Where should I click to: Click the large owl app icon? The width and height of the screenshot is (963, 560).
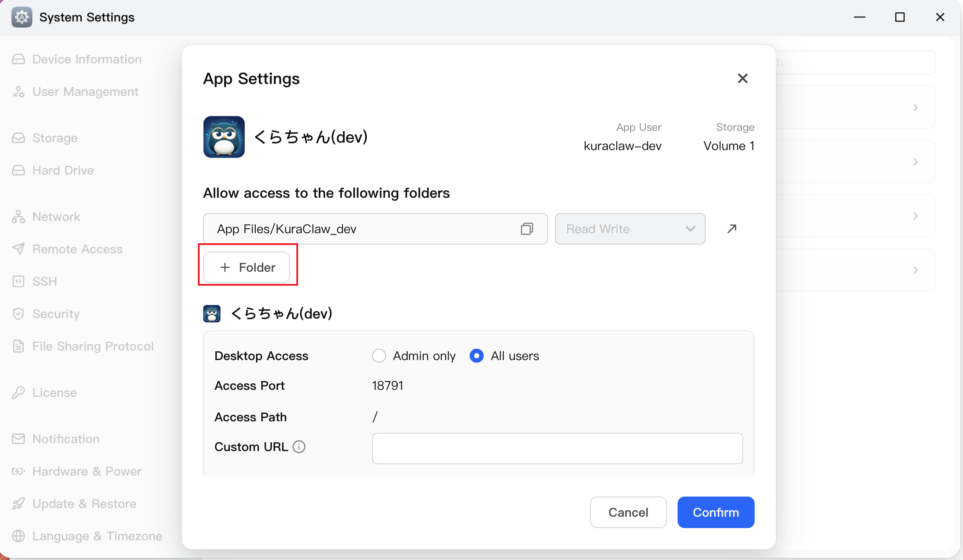pos(224,137)
